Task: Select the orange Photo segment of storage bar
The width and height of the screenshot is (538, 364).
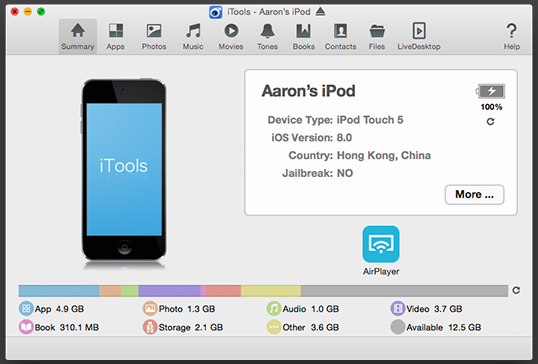Action: click(x=110, y=291)
